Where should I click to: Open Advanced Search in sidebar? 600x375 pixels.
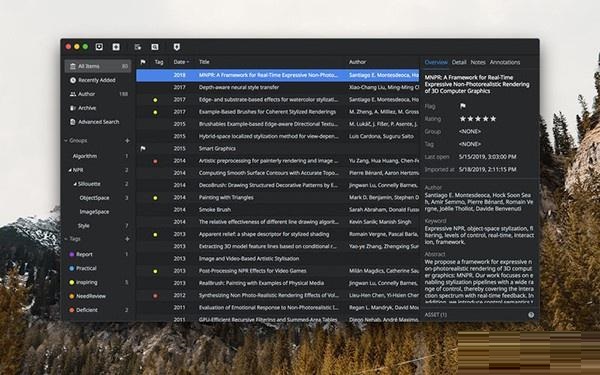97,122
